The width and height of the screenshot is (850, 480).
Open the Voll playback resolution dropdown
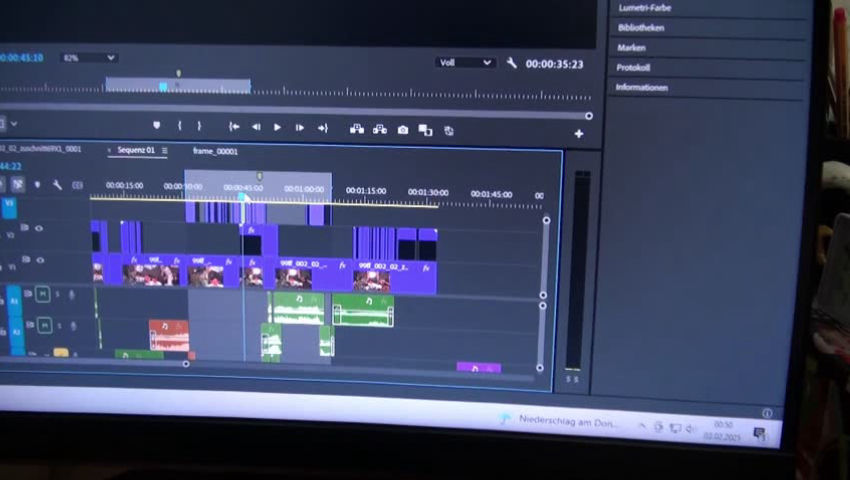tap(465, 62)
